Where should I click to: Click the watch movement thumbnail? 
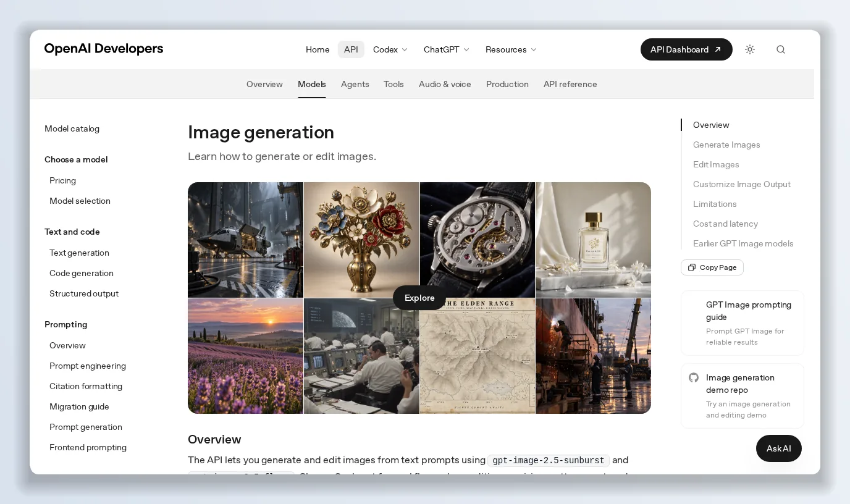478,240
